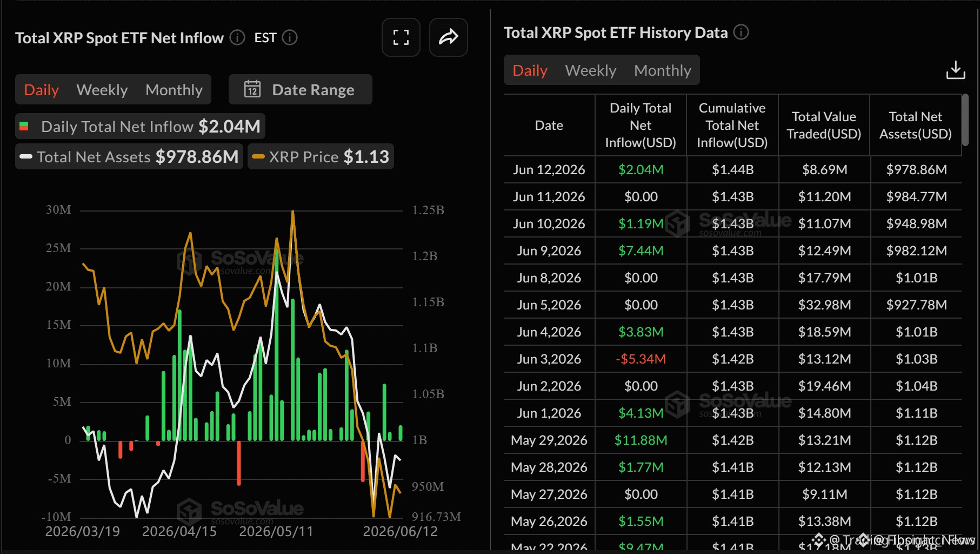Toggle XRP Price legend series
The width and height of the screenshot is (980, 554).
321,157
